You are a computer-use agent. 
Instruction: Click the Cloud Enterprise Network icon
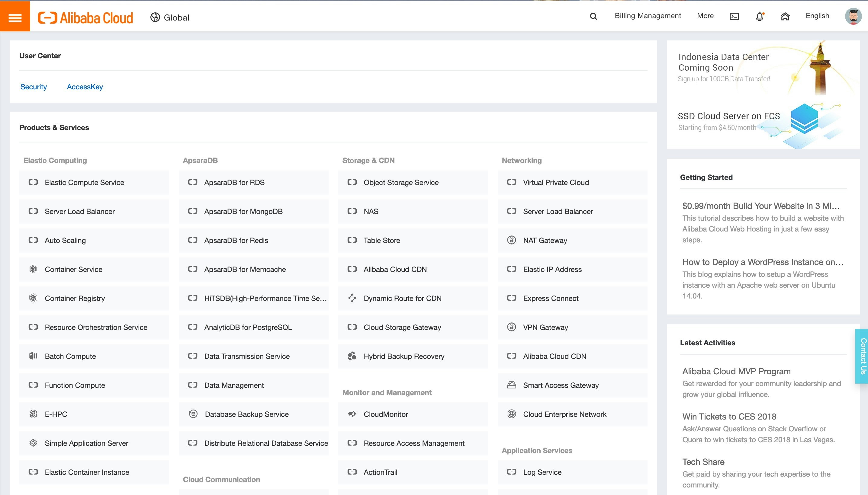click(x=512, y=414)
